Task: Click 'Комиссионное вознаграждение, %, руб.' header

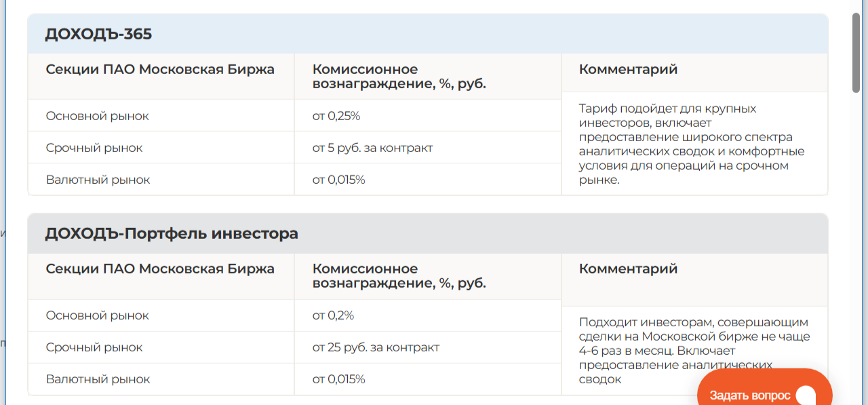Action: point(399,77)
